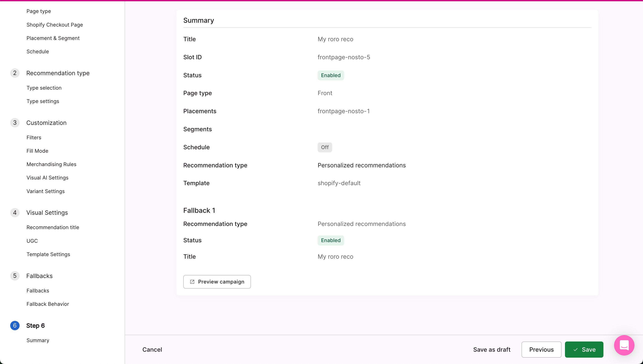Click the checkmark icon inside the Save button

(x=575, y=350)
